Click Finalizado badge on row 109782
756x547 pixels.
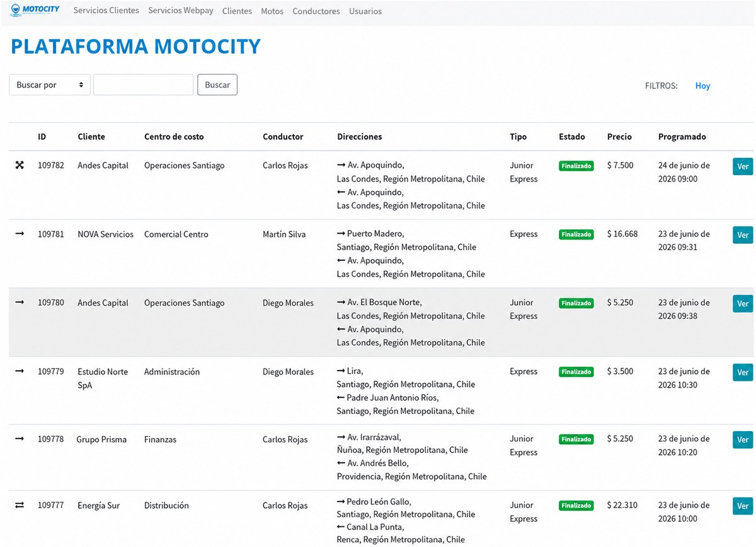coord(576,166)
